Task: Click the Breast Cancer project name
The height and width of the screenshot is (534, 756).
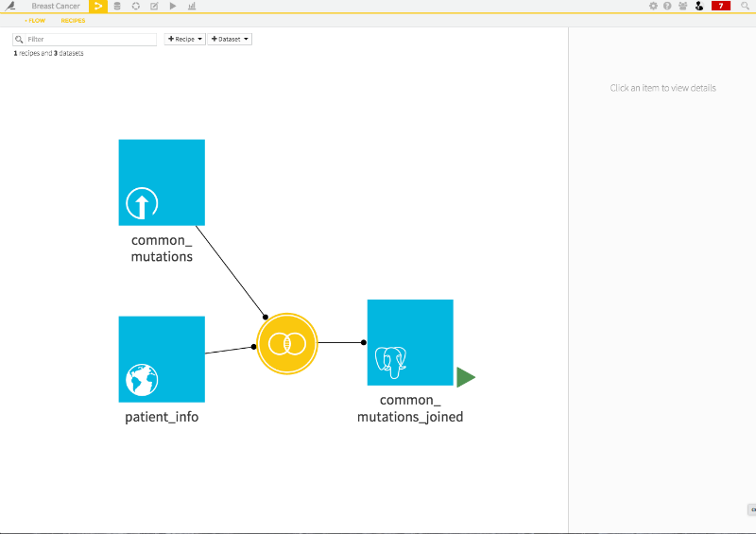Action: [x=56, y=6]
